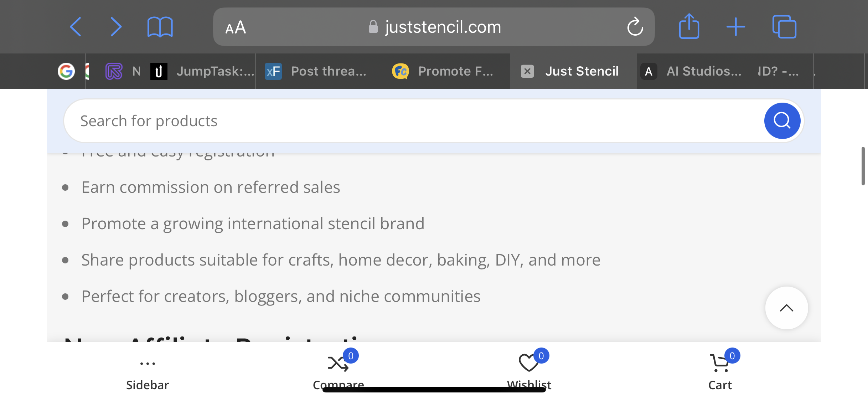Show all open tabs overview

point(784,27)
